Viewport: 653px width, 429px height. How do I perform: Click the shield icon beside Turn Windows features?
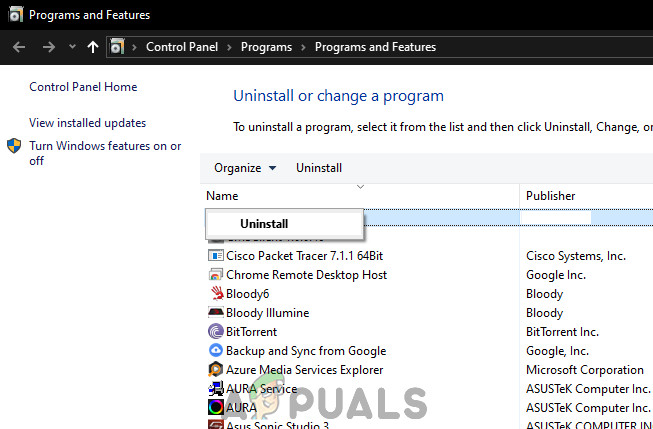click(x=14, y=146)
